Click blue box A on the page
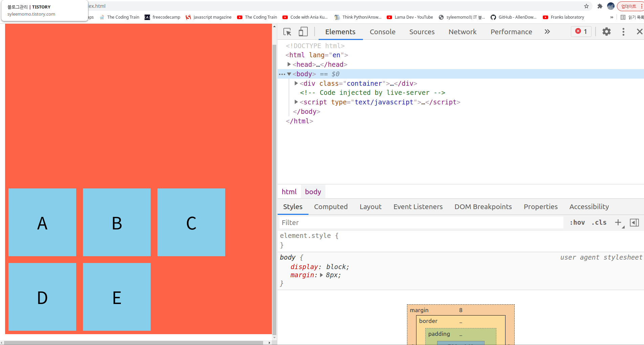 point(42,222)
